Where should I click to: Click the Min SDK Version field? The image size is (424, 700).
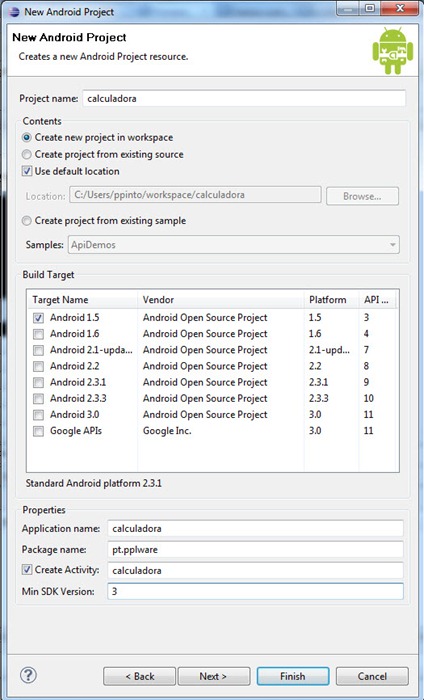tap(255, 591)
